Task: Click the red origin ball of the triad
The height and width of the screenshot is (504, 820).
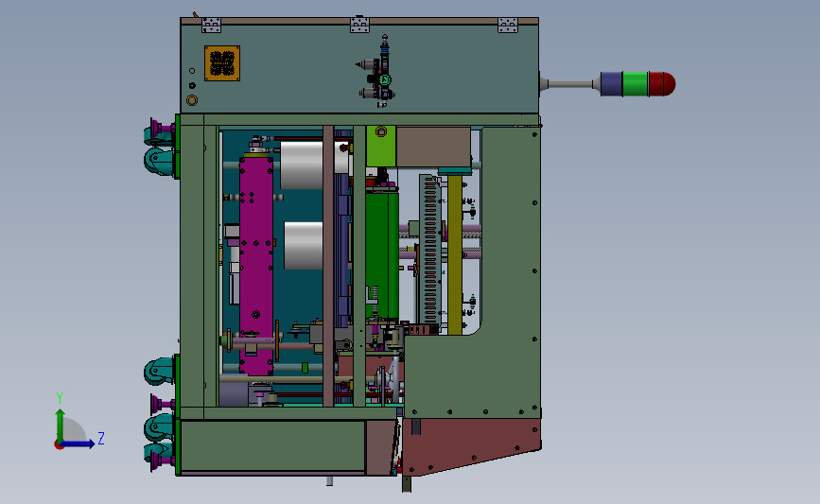Action: click(x=59, y=445)
